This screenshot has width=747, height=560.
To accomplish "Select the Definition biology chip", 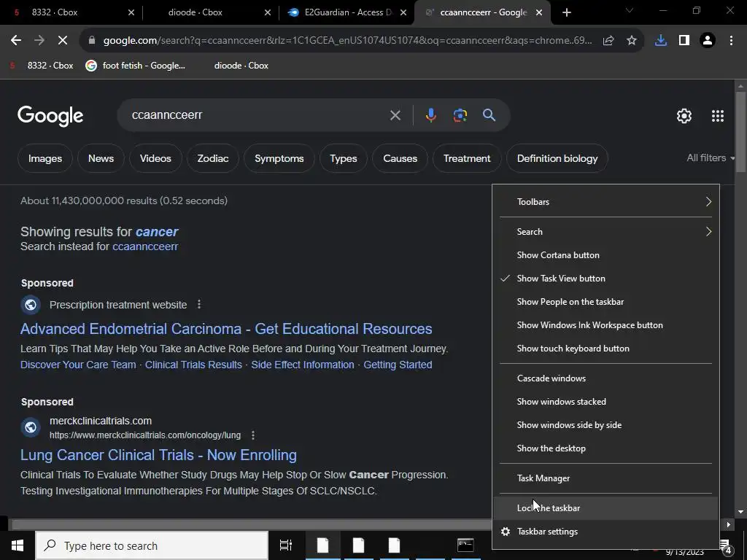I will click(557, 158).
